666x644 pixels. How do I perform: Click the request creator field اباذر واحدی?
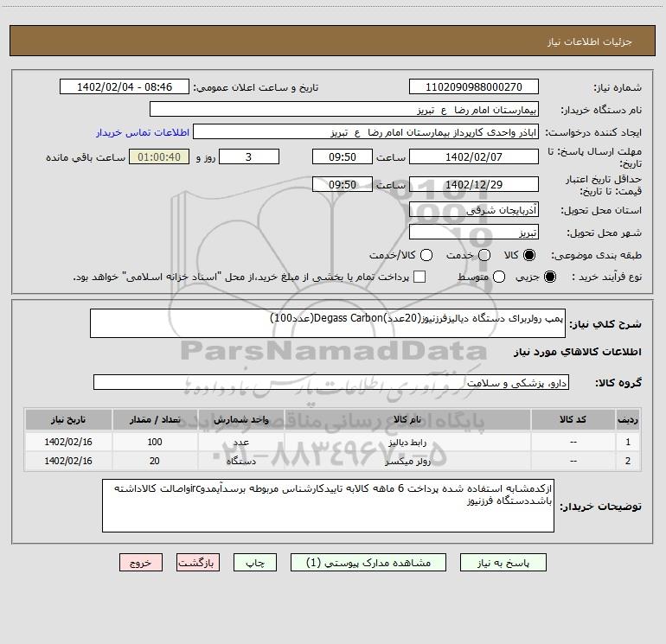click(366, 131)
